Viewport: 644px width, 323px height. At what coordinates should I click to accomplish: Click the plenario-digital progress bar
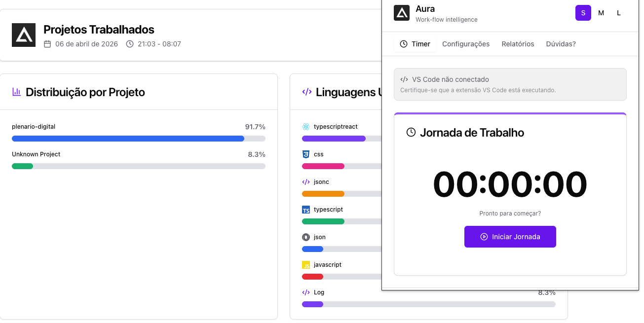139,139
